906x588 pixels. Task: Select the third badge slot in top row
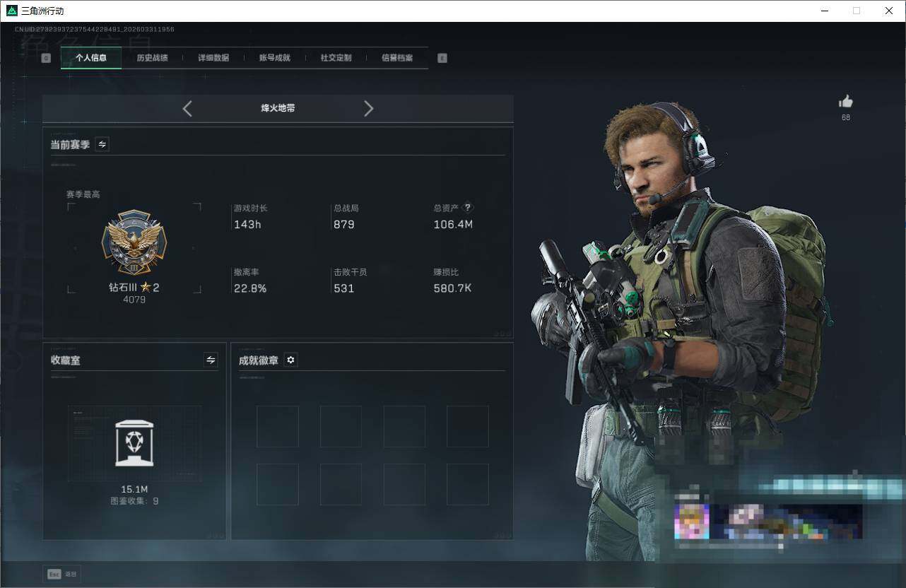[404, 426]
